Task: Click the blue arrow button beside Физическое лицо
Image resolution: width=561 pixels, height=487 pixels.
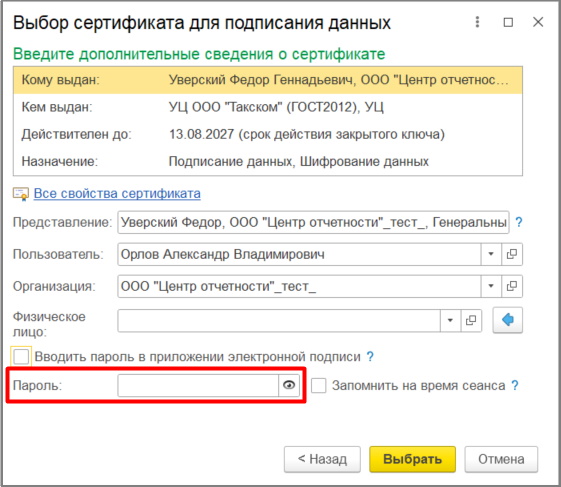Action: pyautogui.click(x=508, y=320)
